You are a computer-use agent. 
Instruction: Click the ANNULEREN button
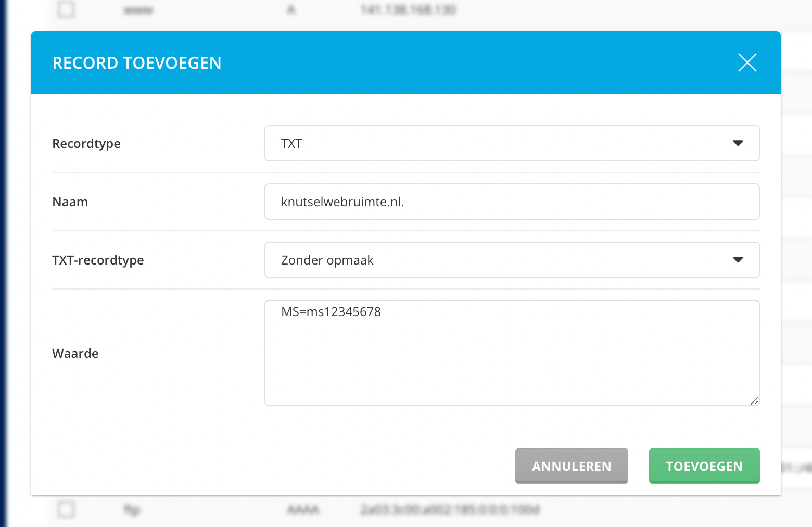tap(572, 466)
